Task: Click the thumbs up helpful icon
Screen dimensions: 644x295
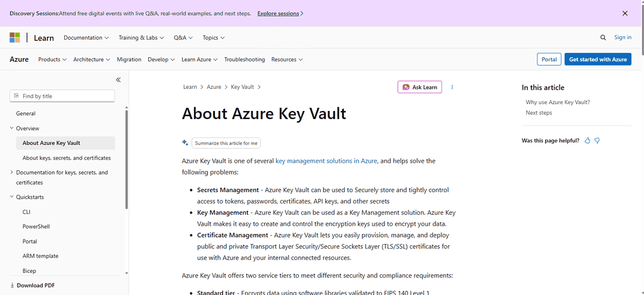Action: pos(587,141)
